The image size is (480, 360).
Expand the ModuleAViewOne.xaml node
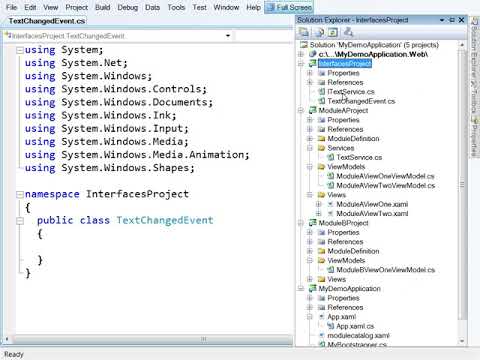pos(319,204)
